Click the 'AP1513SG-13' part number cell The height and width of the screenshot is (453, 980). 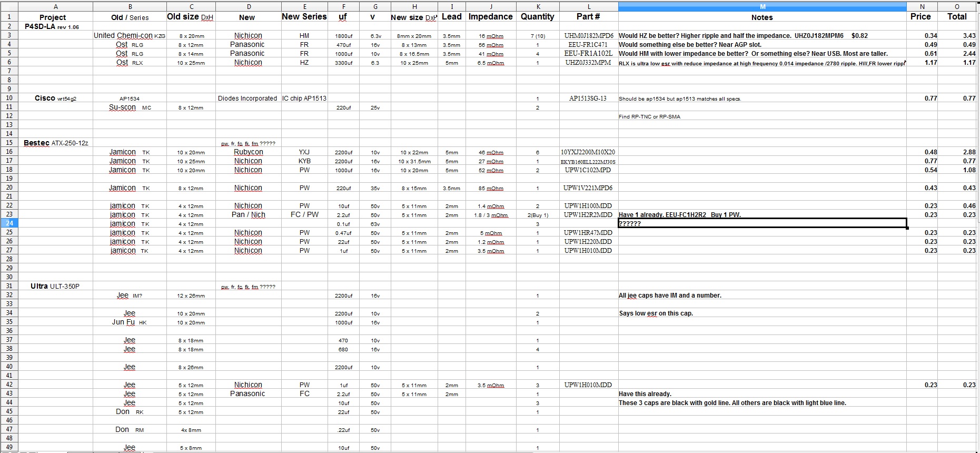[588, 99]
